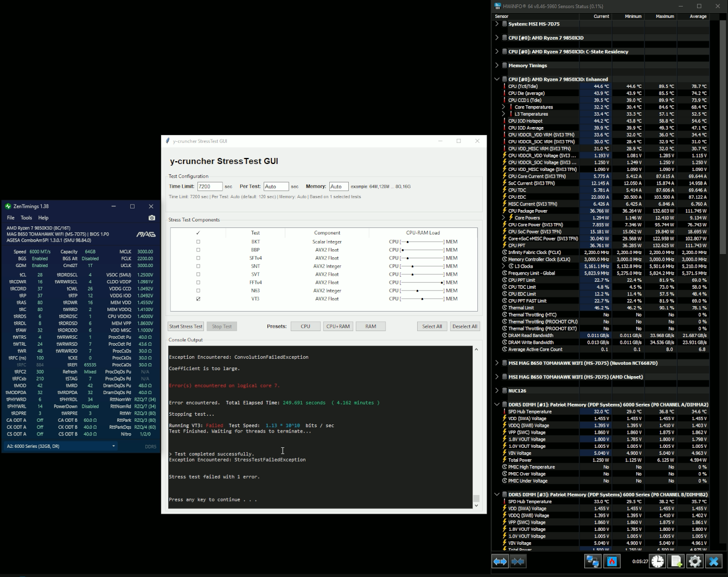This screenshot has height=577, width=728.
Task: Expand CPU [#0]: AMD Ryzen 7 9850X3D group
Action: 497,37
